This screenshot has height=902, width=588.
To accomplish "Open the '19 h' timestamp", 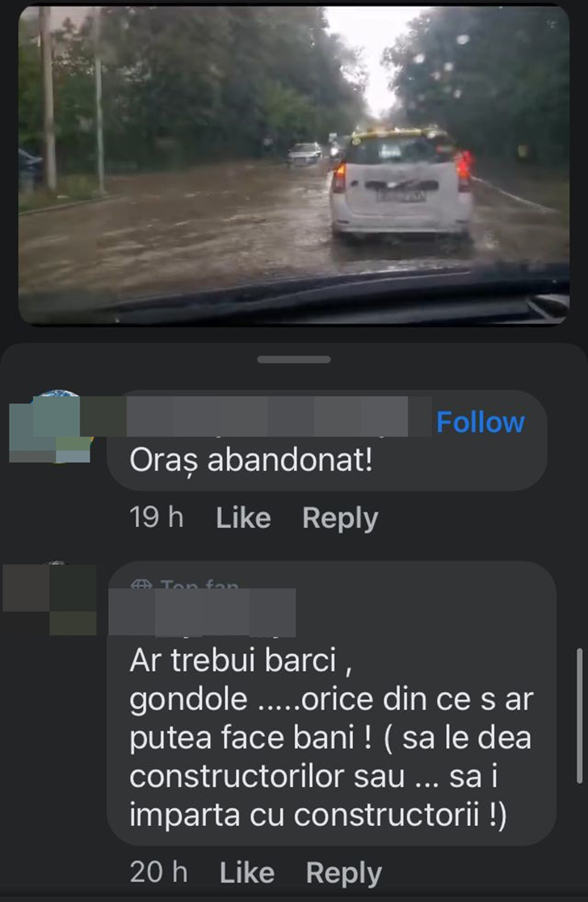I will (157, 517).
